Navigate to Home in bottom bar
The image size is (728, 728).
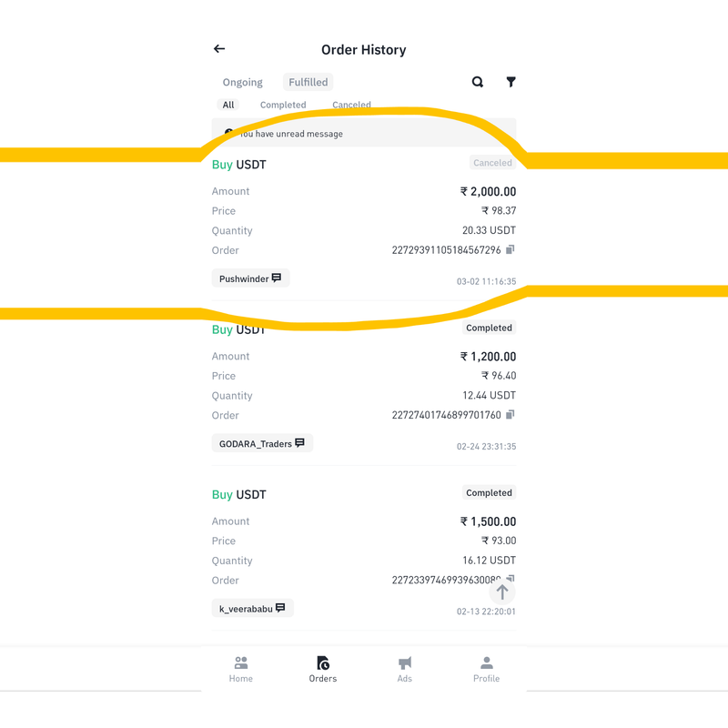tap(240, 669)
